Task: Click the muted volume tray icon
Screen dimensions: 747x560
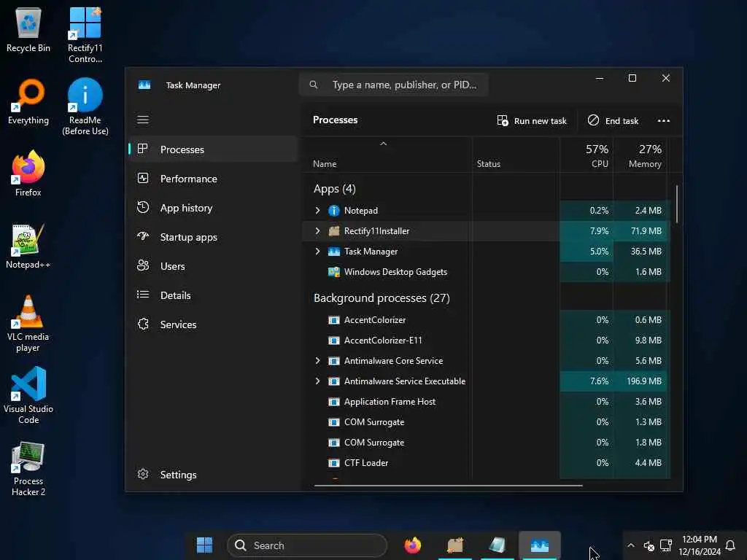Action: 649,545
